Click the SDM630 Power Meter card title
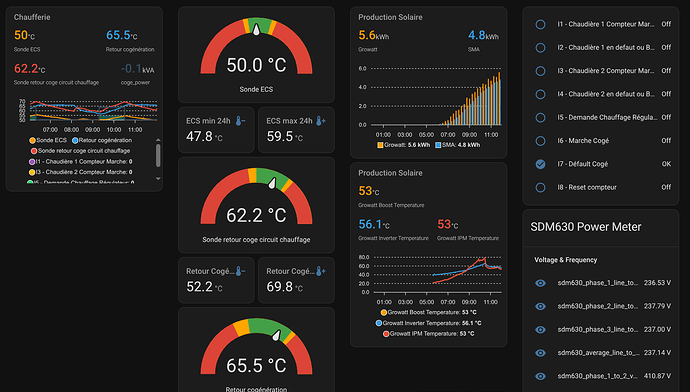 click(x=586, y=227)
